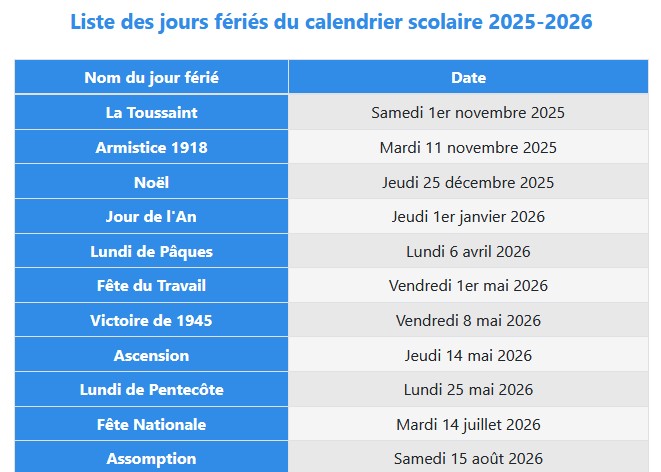Select the 'Lundi de Pâques' cell
Image resolution: width=661 pixels, height=472 pixels.
point(151,251)
